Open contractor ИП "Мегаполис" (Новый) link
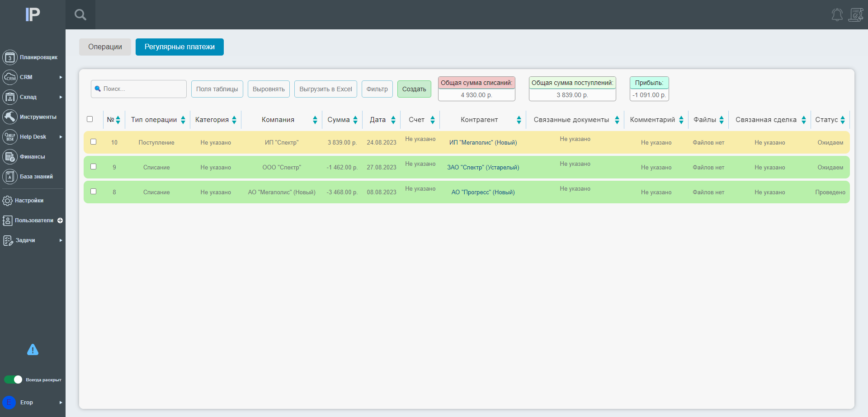 483,143
